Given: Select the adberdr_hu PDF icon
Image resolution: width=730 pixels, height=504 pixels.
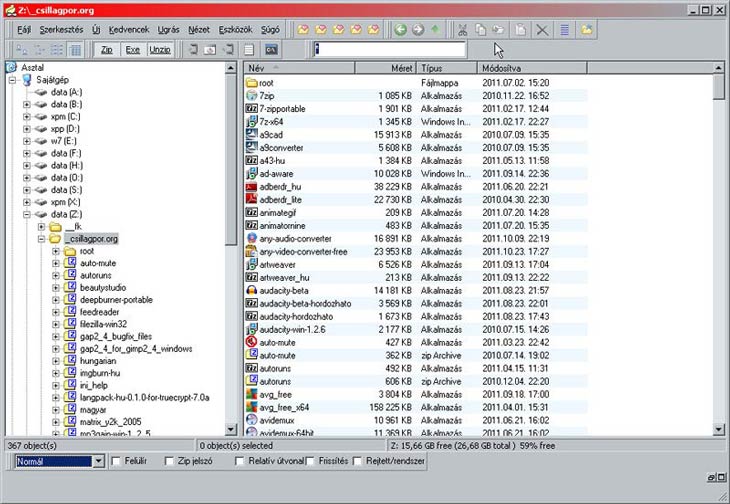Looking at the screenshot, I should [251, 187].
